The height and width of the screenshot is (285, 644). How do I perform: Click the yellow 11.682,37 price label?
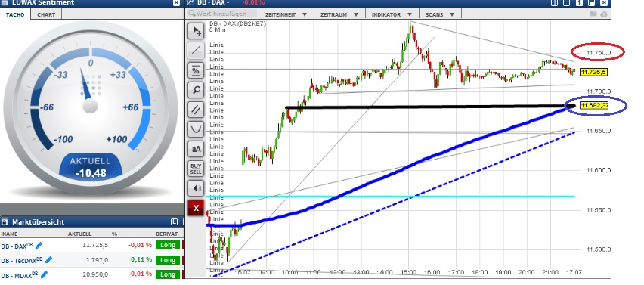tap(593, 106)
